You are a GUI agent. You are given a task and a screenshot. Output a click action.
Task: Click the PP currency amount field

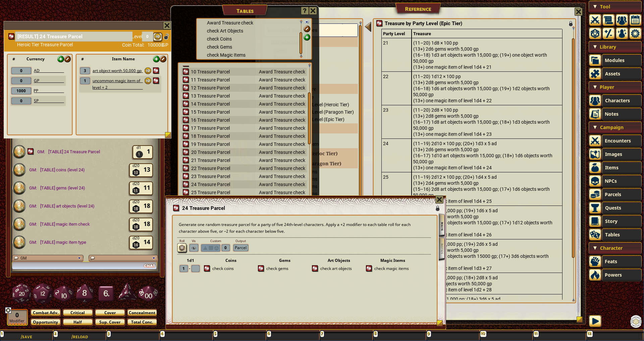click(x=21, y=91)
